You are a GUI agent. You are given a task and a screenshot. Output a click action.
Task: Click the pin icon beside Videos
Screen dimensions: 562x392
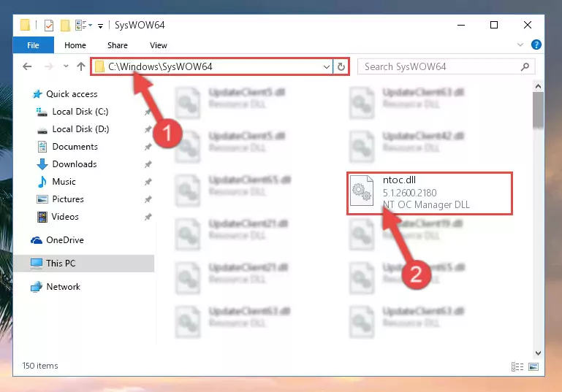tap(148, 217)
